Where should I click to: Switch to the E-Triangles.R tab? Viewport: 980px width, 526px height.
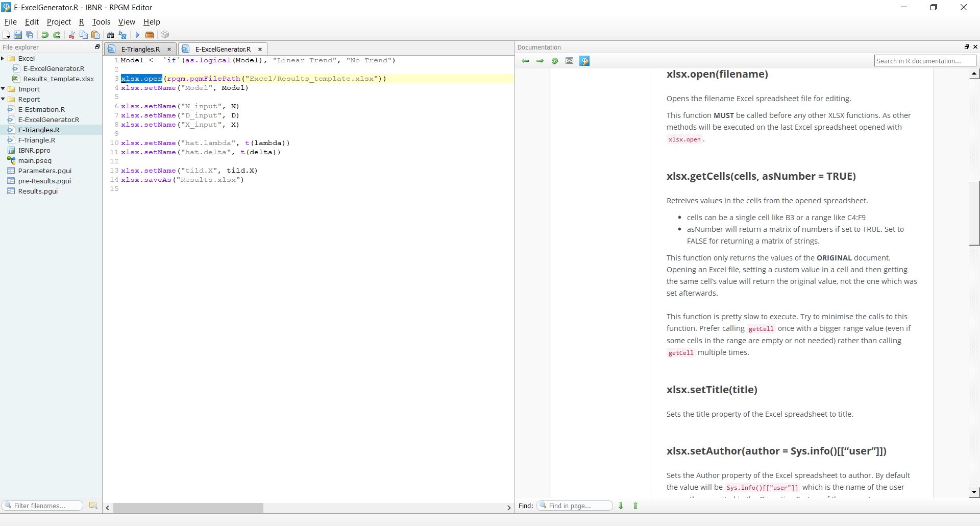click(x=140, y=49)
